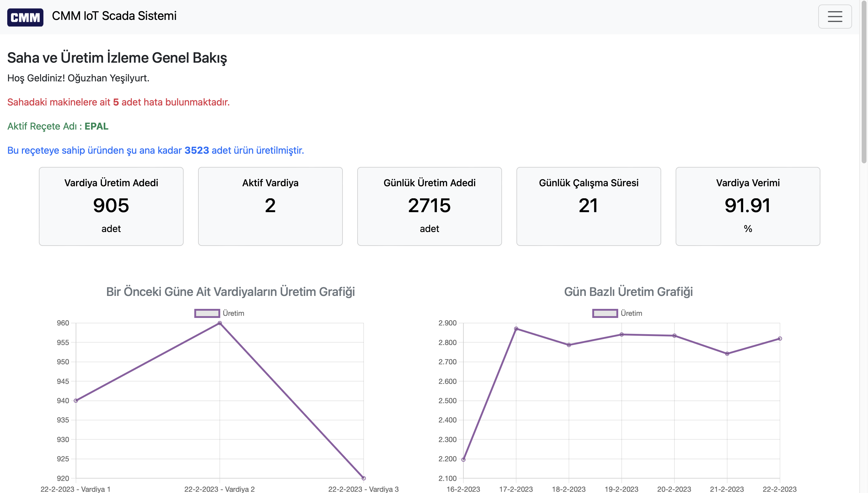Click the 21-2-2023 data point on the daily chart

tap(727, 353)
